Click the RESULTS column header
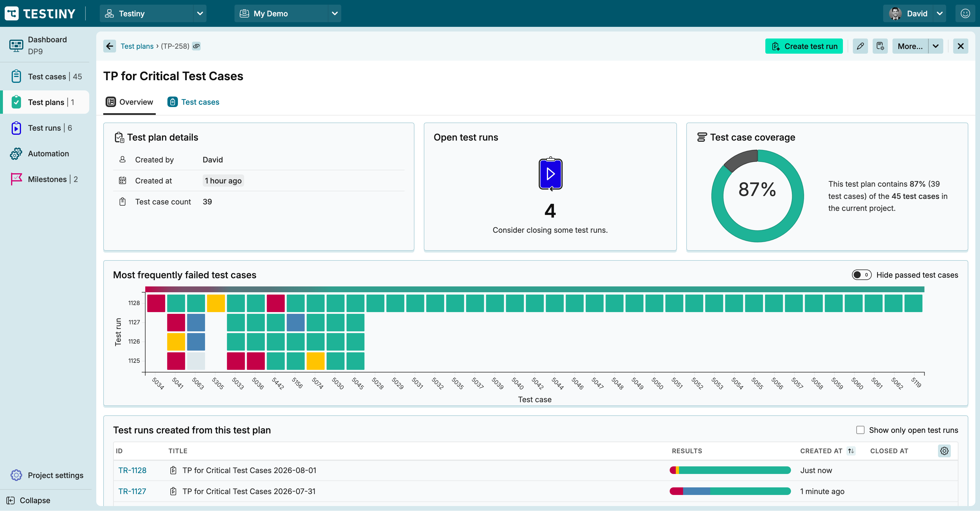980x511 pixels. (x=687, y=451)
